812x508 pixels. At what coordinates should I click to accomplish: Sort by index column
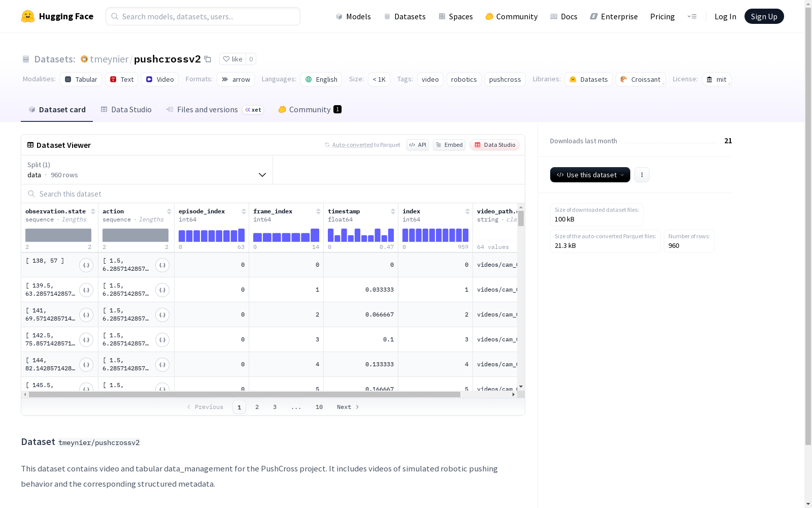pyautogui.click(x=467, y=211)
